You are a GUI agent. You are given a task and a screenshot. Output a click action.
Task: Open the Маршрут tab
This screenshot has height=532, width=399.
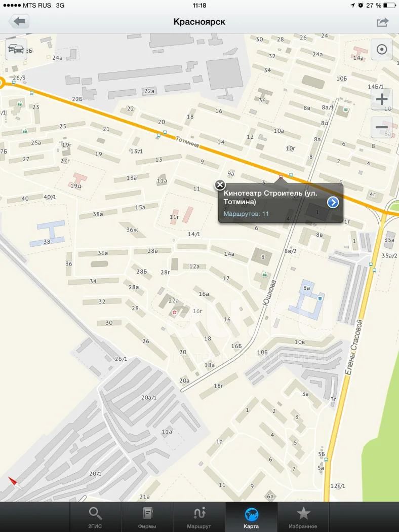click(x=199, y=517)
